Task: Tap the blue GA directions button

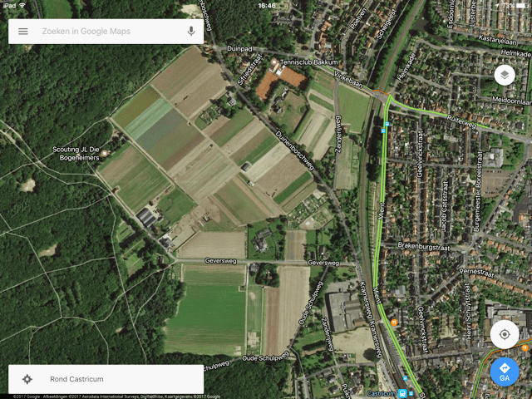Action: pyautogui.click(x=505, y=372)
